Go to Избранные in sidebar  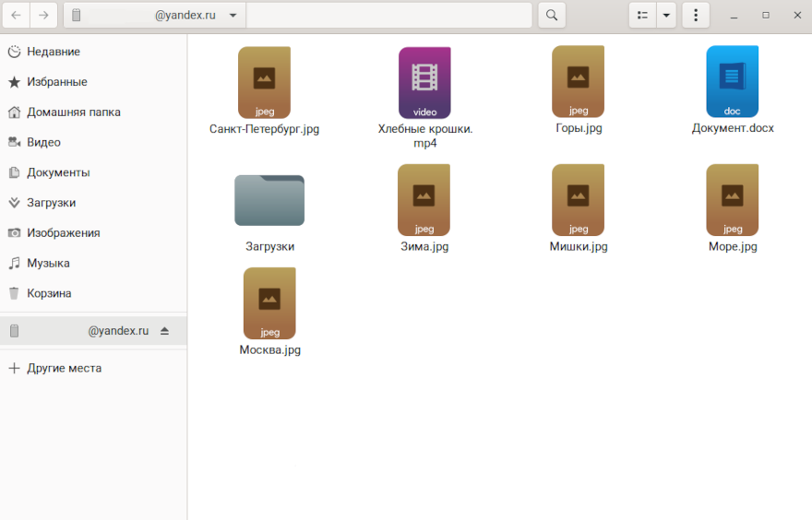pos(56,82)
